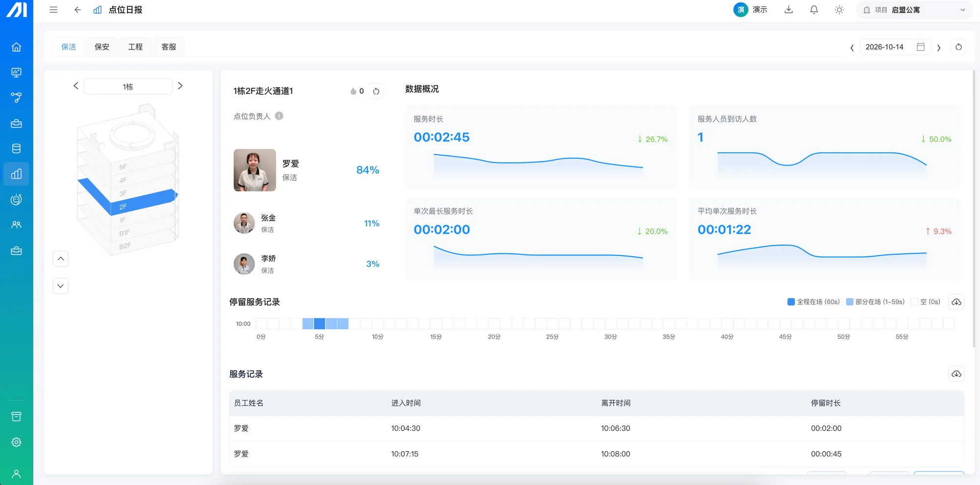Refresh the 1栋2F走火通道1 point counter

click(376, 91)
